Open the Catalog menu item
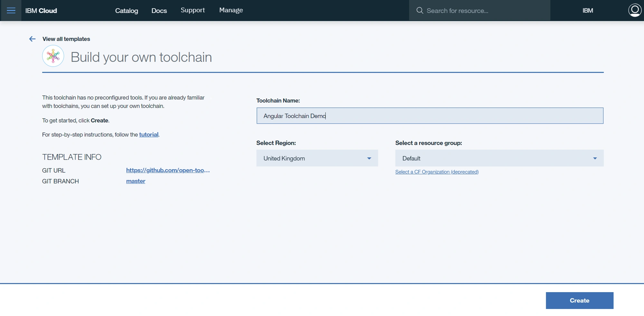 (127, 11)
